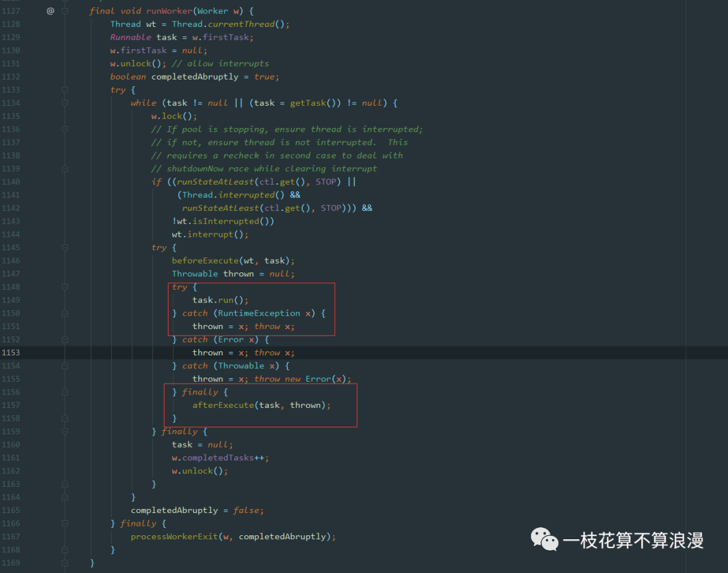Click the w.firstTask = null statement
728x573 pixels.
(159, 50)
